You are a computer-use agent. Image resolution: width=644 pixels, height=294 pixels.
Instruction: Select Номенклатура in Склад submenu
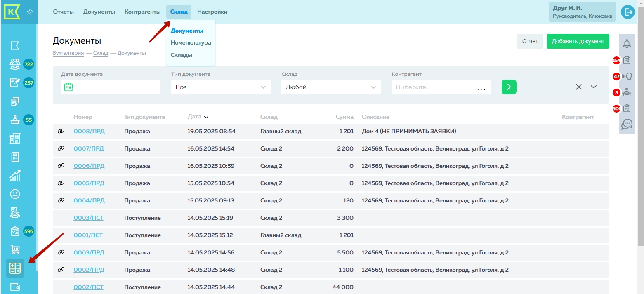point(191,42)
